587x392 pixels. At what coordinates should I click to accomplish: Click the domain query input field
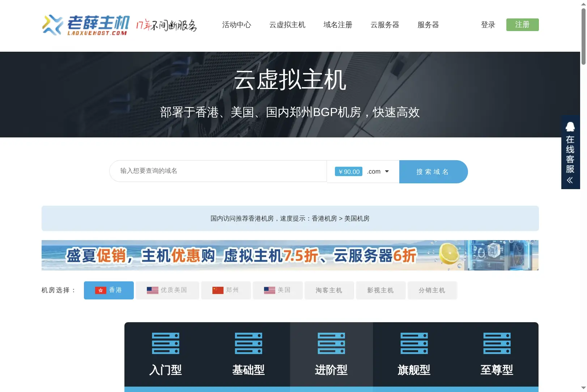click(x=218, y=171)
